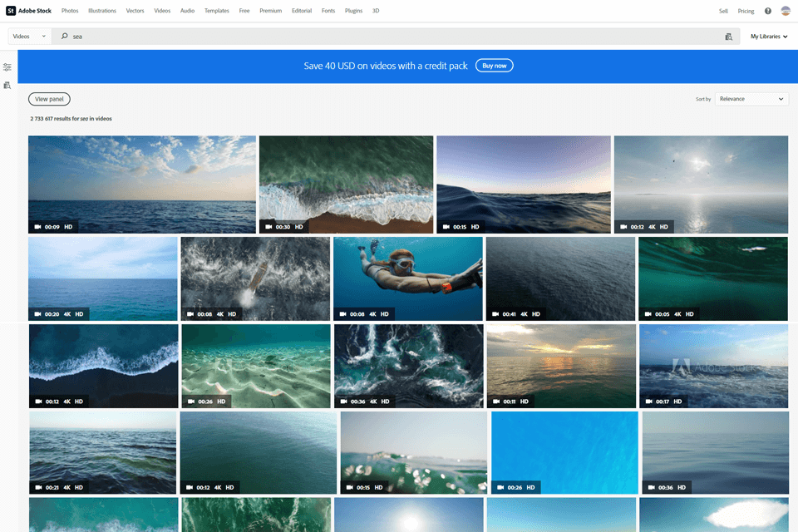Open the 00:11 HD sunset clouds video

tap(561, 366)
